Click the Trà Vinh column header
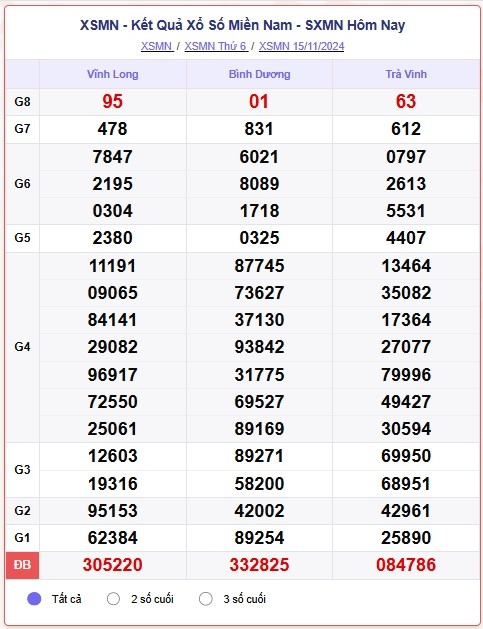 tap(406, 74)
